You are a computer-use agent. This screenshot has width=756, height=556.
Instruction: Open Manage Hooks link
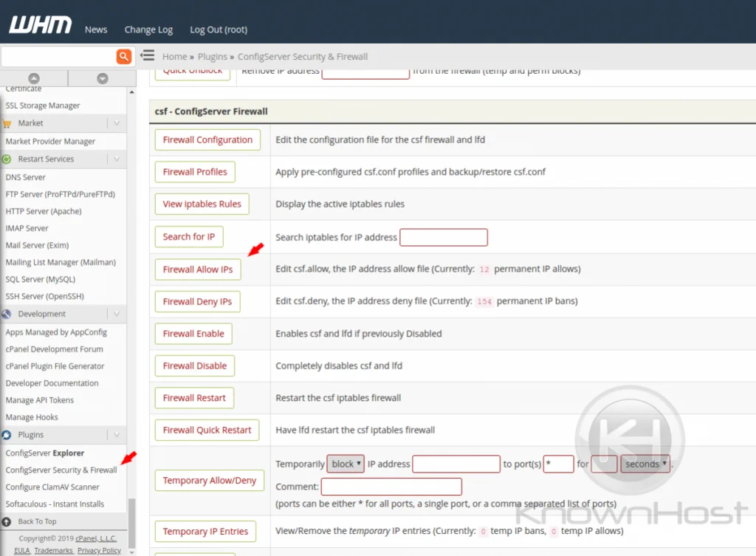point(32,417)
